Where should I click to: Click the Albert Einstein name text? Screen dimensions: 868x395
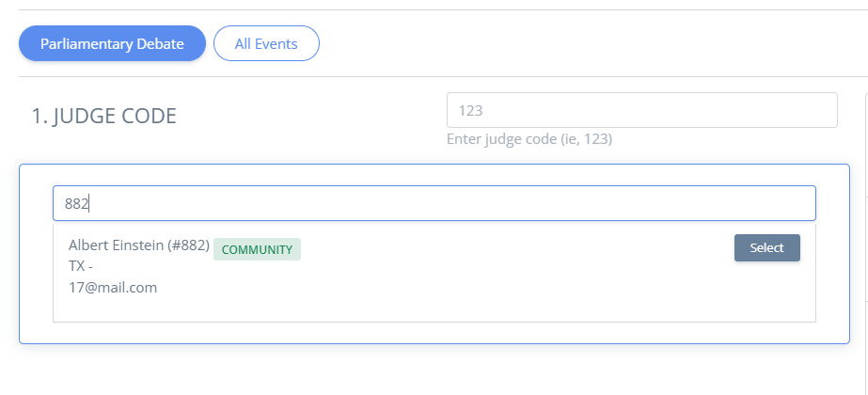pos(116,245)
